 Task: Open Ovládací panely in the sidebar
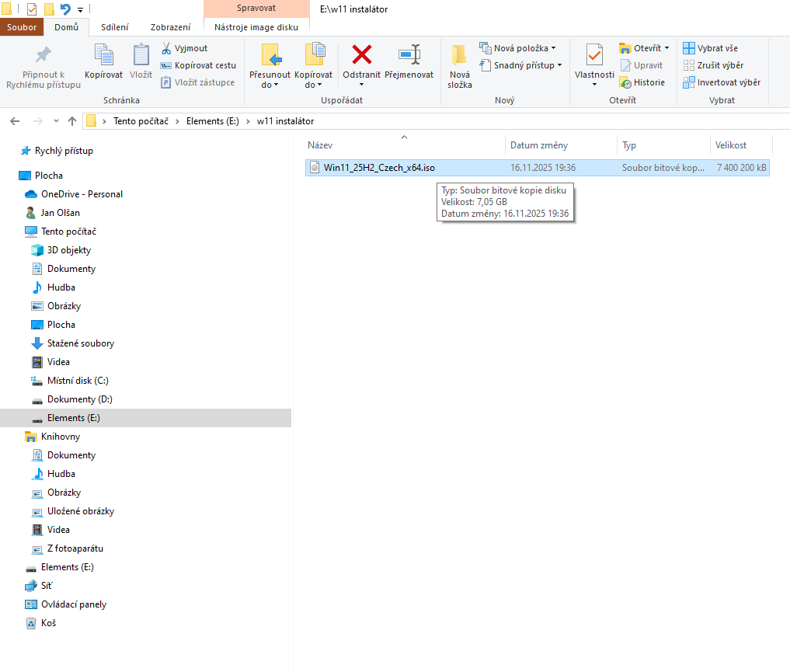pos(65,604)
